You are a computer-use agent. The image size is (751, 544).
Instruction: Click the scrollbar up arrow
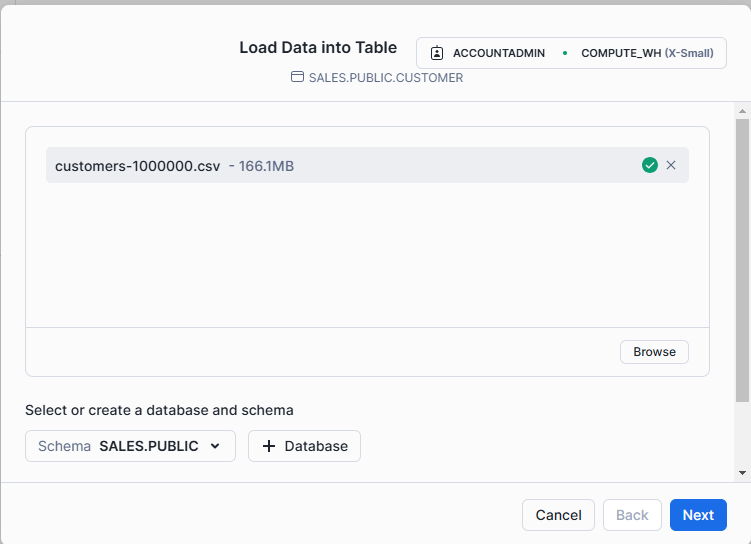(742, 109)
